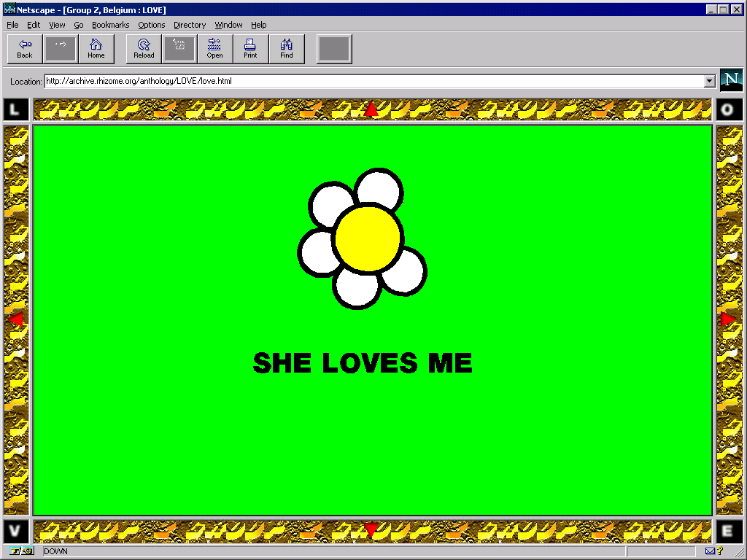Click the daisy flower's yellow center
This screenshot has height=560, width=747.
pyautogui.click(x=368, y=239)
